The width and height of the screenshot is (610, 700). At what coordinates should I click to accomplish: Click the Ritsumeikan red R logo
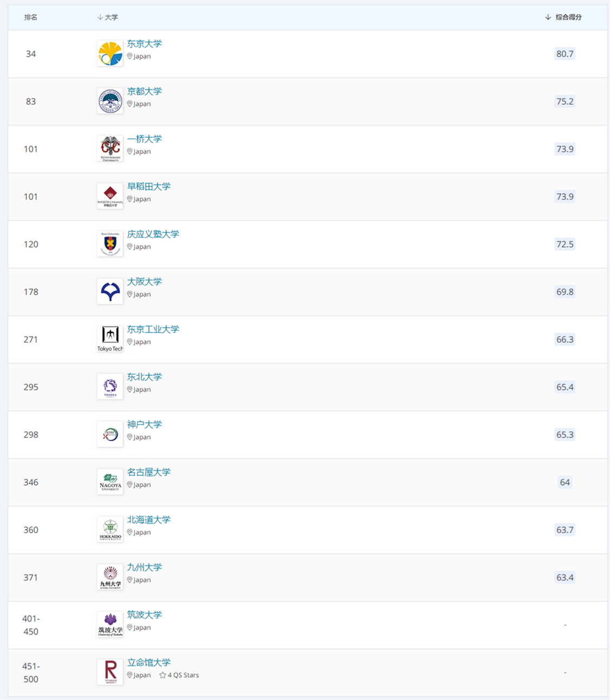[x=110, y=672]
